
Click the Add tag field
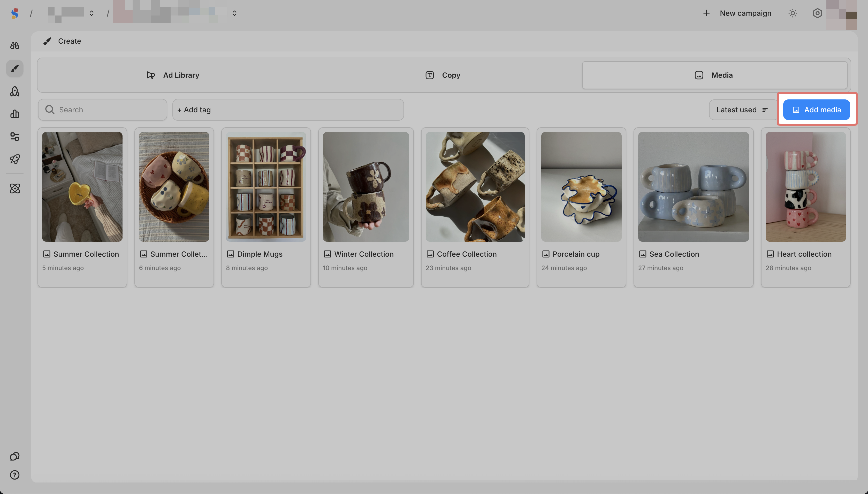coord(288,109)
